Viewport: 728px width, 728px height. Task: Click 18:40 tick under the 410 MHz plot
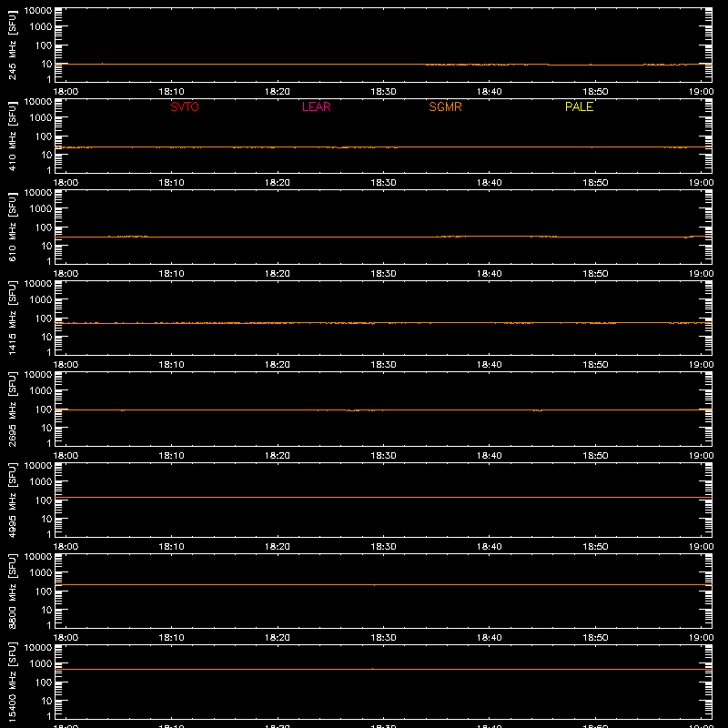pyautogui.click(x=490, y=183)
